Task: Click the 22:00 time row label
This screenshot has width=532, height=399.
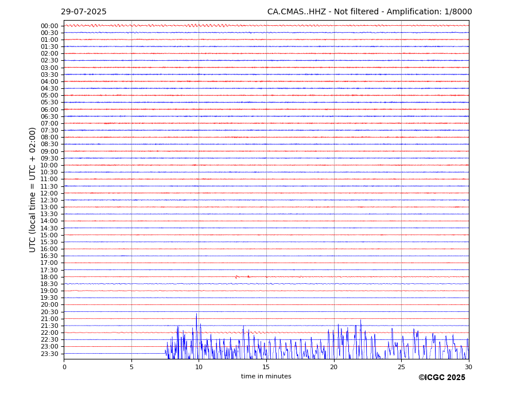Action: 49,333
